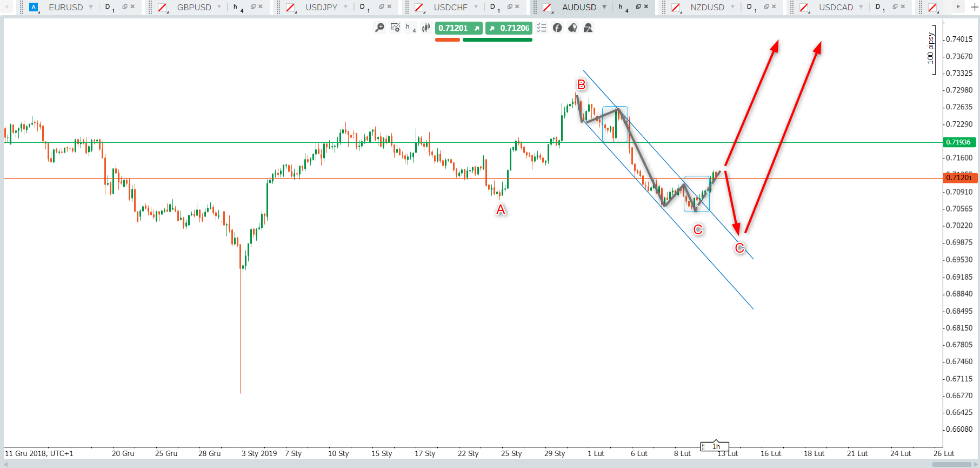980x468 pixels.
Task: Click the sell price button 0.71201
Action: [458, 28]
